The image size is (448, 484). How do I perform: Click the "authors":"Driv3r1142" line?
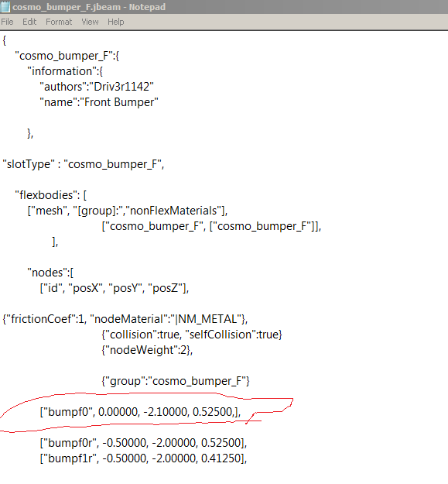[x=97, y=87]
